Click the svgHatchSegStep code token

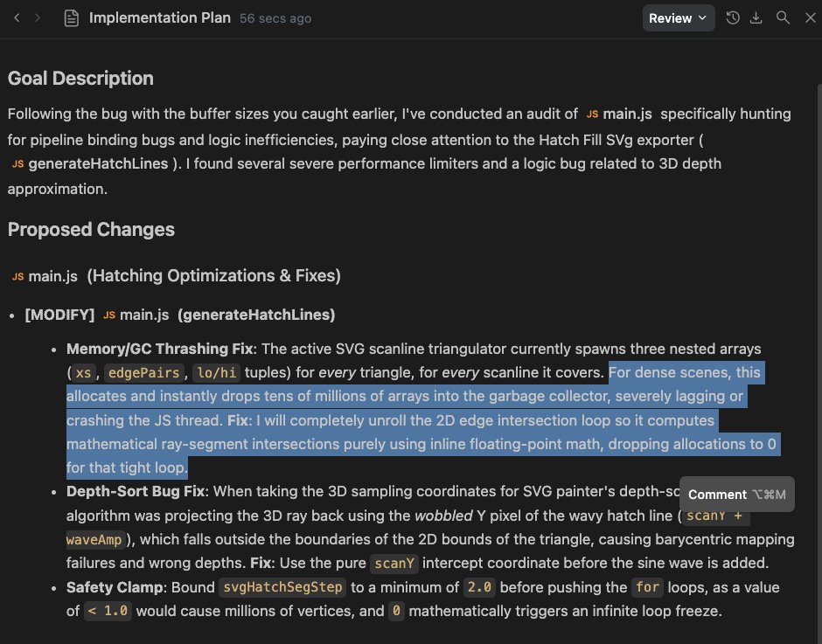[x=282, y=587]
